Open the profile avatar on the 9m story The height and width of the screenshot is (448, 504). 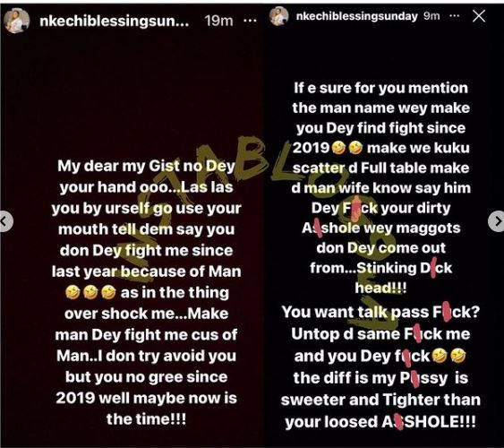pyautogui.click(x=278, y=16)
